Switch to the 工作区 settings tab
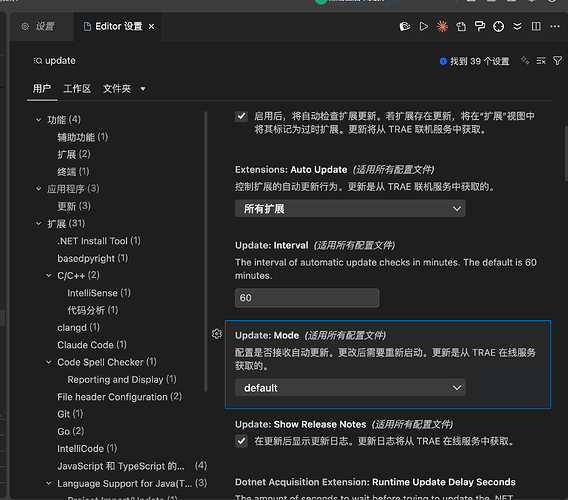 [77, 89]
